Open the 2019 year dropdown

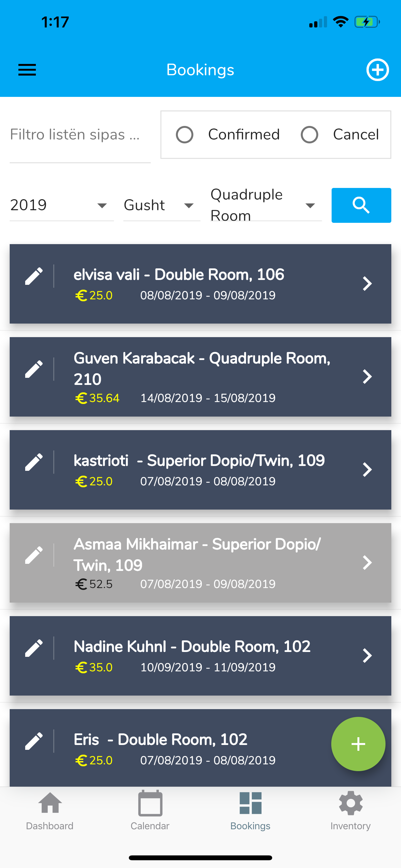click(62, 205)
